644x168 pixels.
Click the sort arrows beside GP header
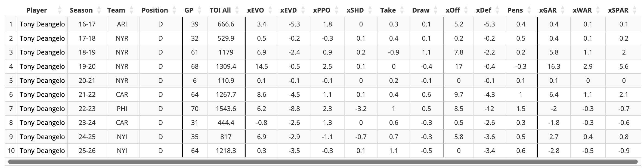[200, 10]
